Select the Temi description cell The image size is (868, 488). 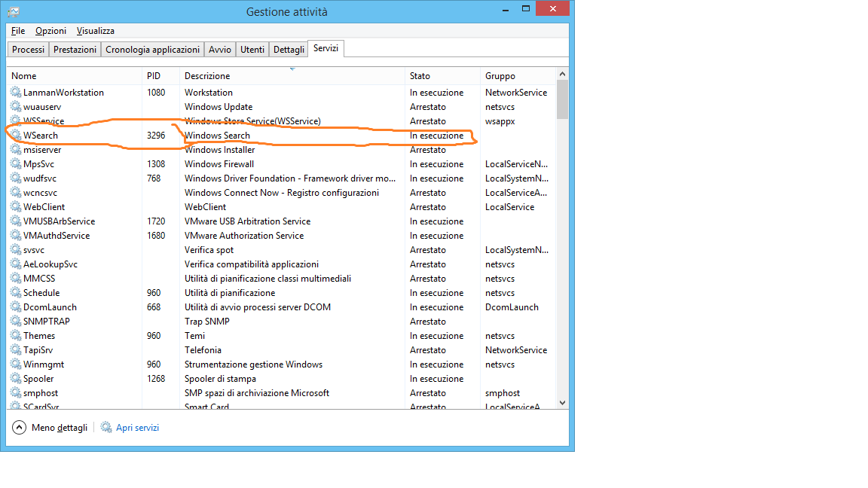(x=194, y=335)
